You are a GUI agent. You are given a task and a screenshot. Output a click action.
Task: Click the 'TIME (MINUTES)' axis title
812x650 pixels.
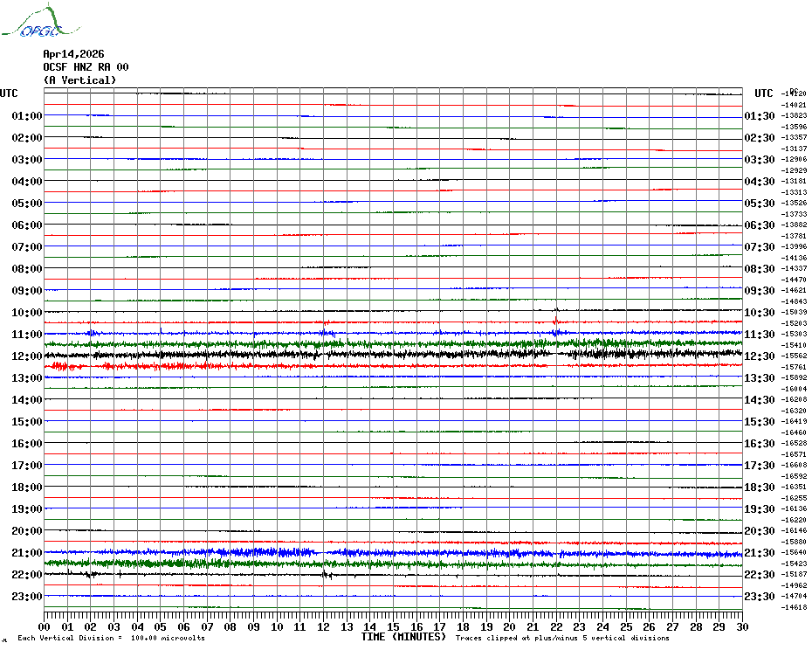click(403, 637)
